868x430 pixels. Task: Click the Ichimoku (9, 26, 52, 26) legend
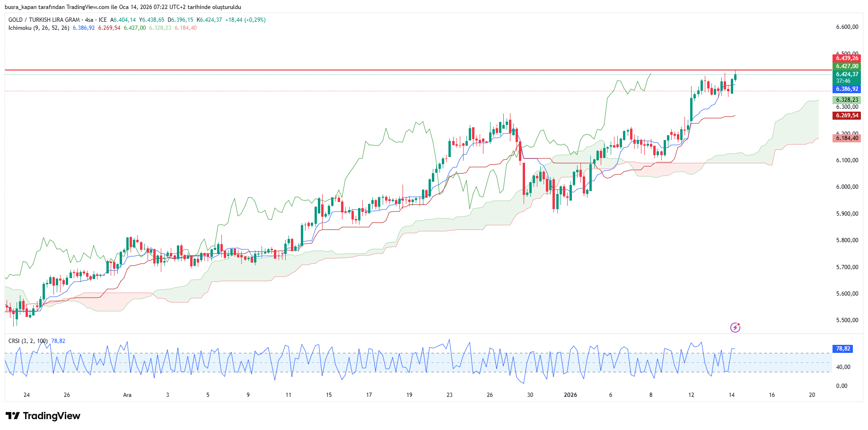click(x=39, y=28)
